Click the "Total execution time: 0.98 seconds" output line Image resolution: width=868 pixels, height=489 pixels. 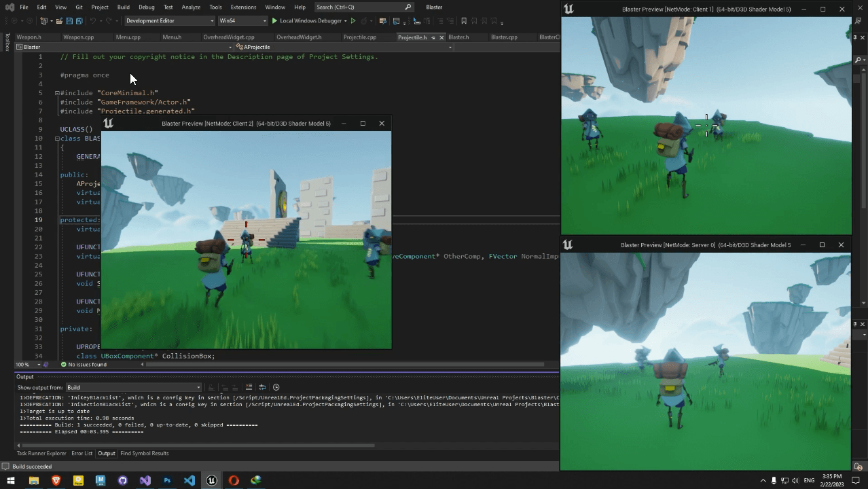(77, 418)
